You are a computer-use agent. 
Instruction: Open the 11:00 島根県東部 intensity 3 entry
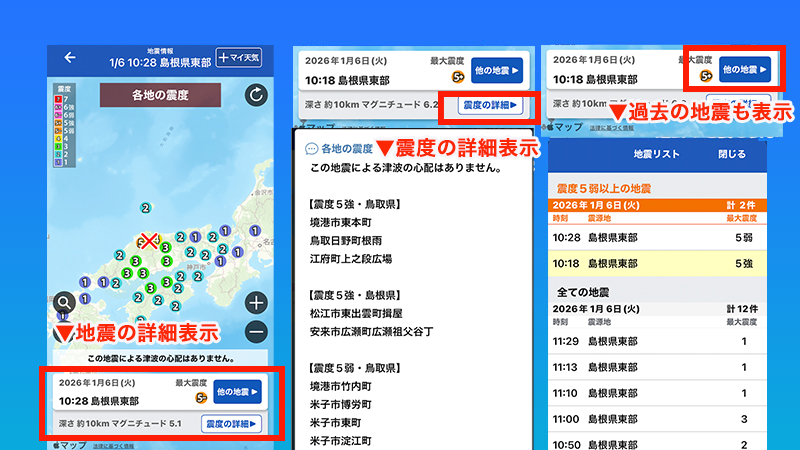[x=657, y=418]
